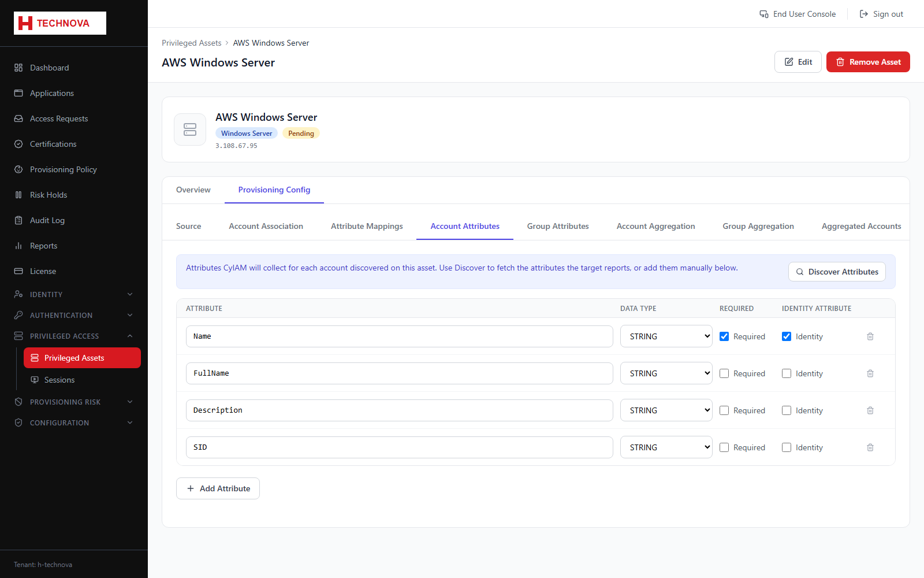Click the Edit pencil icon
Image resolution: width=924 pixels, height=578 pixels.
coord(789,62)
